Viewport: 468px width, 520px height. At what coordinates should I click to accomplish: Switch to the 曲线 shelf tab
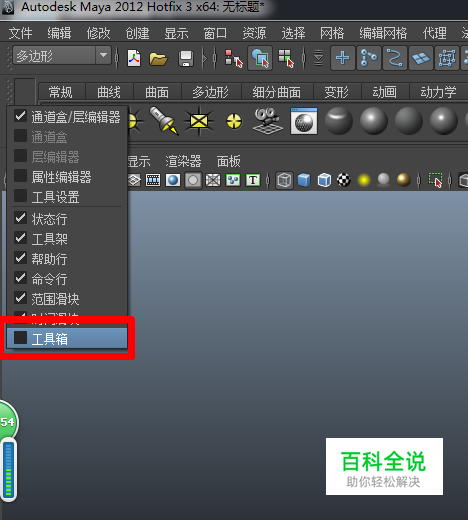[x=109, y=92]
